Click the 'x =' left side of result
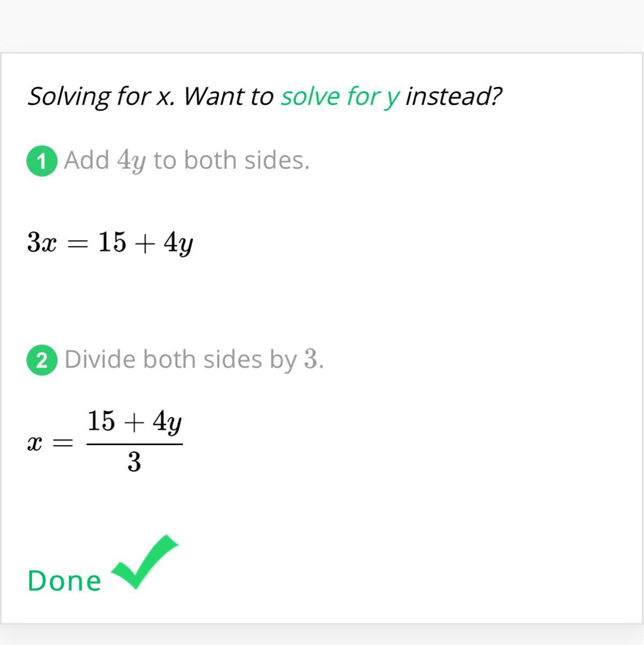The image size is (644, 645). click(49, 443)
